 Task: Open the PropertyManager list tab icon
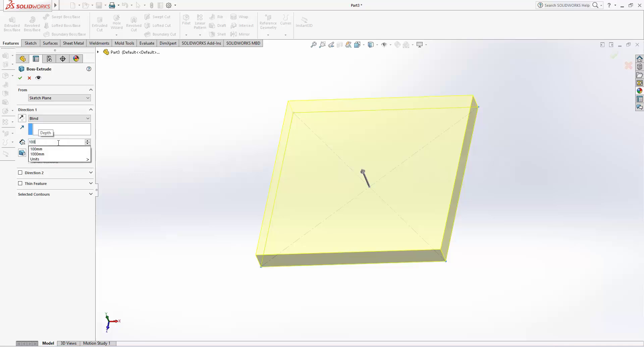(36, 59)
